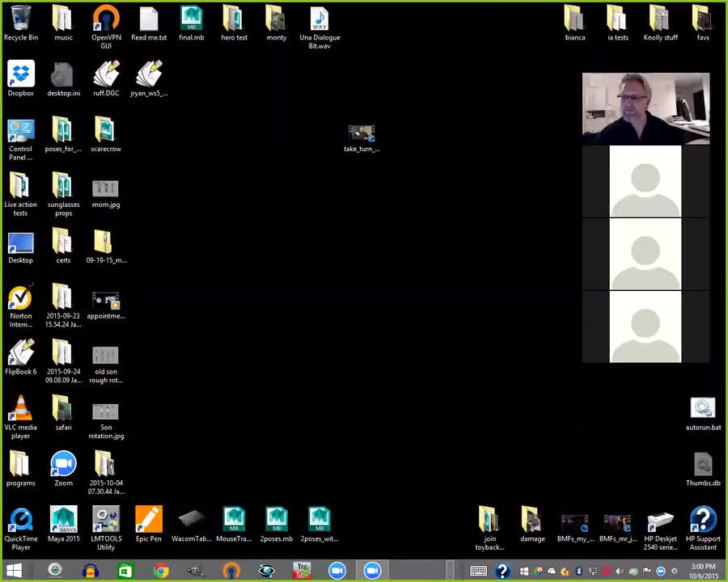728x582 pixels.
Task: Select the favs folder icon
Action: pyautogui.click(x=703, y=23)
